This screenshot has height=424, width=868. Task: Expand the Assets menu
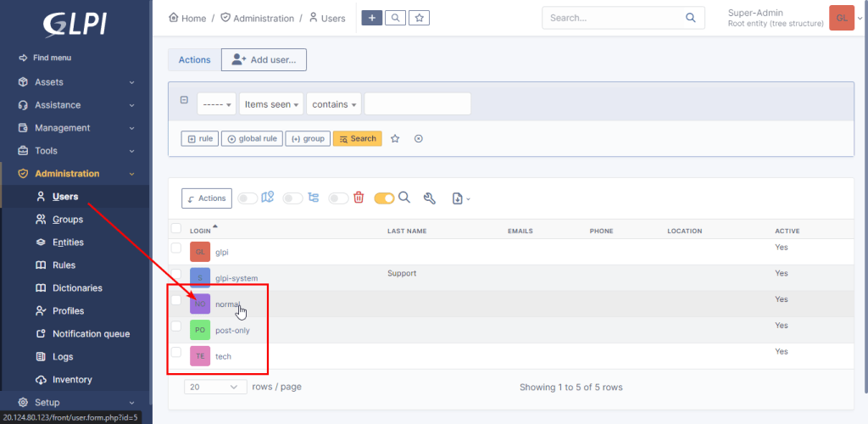tap(75, 82)
